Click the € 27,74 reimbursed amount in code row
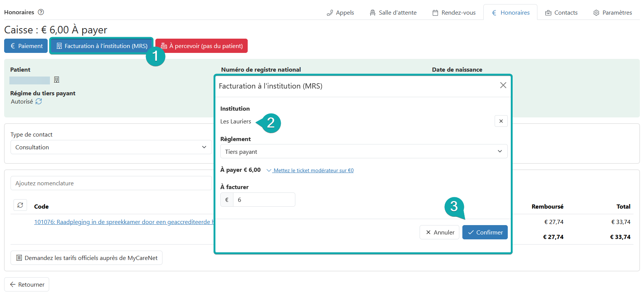 [x=554, y=222]
